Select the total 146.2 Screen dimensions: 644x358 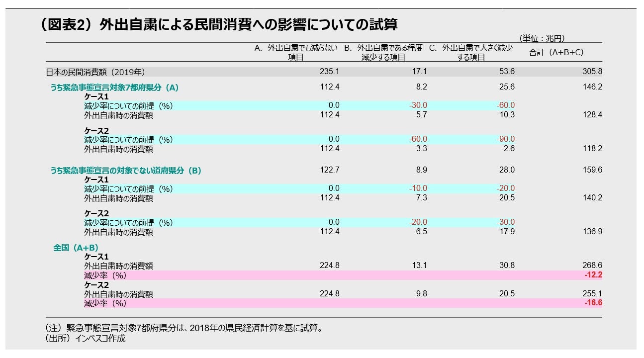pyautogui.click(x=593, y=87)
